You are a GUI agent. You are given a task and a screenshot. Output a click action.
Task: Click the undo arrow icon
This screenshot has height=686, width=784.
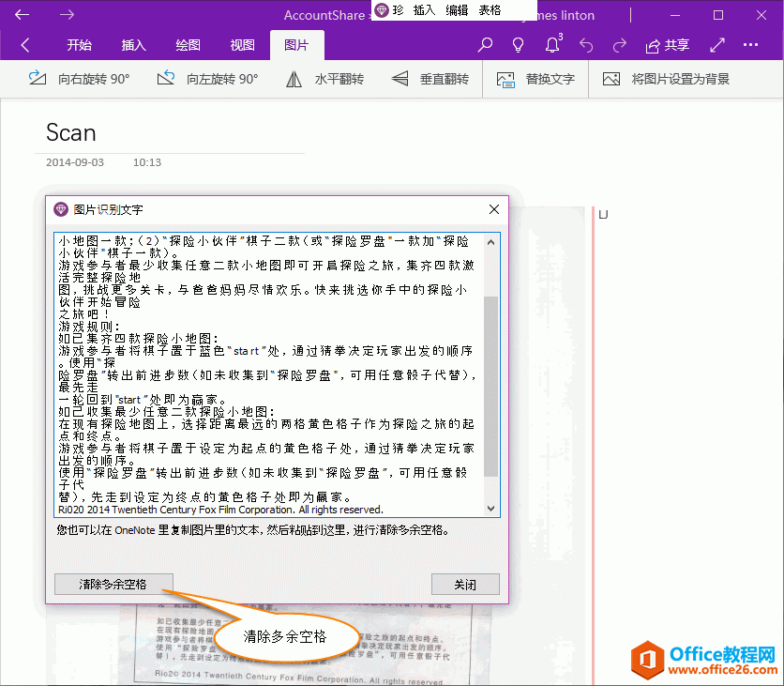coord(587,44)
